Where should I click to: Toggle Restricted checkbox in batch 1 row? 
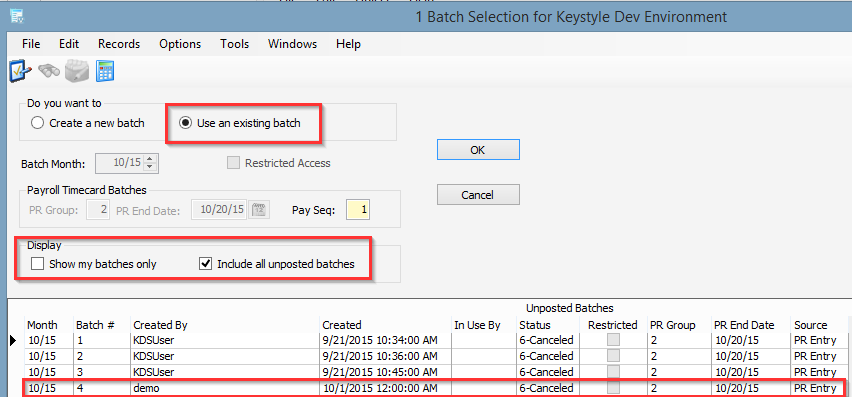(613, 341)
